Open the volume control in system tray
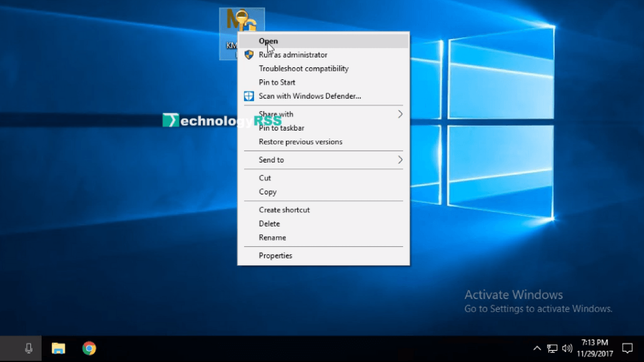Image resolution: width=644 pixels, height=362 pixels. 567,348
